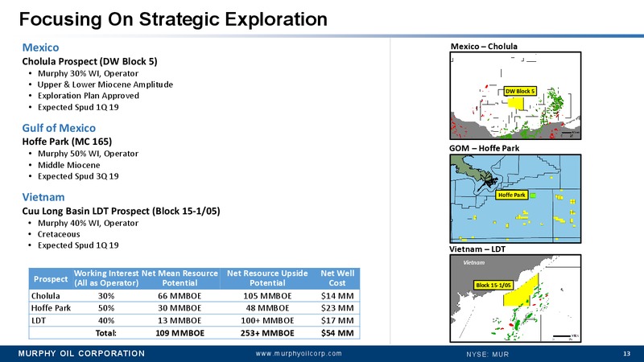Click the 100+ MMBOE table cell
The image size is (644, 362).
267,320
